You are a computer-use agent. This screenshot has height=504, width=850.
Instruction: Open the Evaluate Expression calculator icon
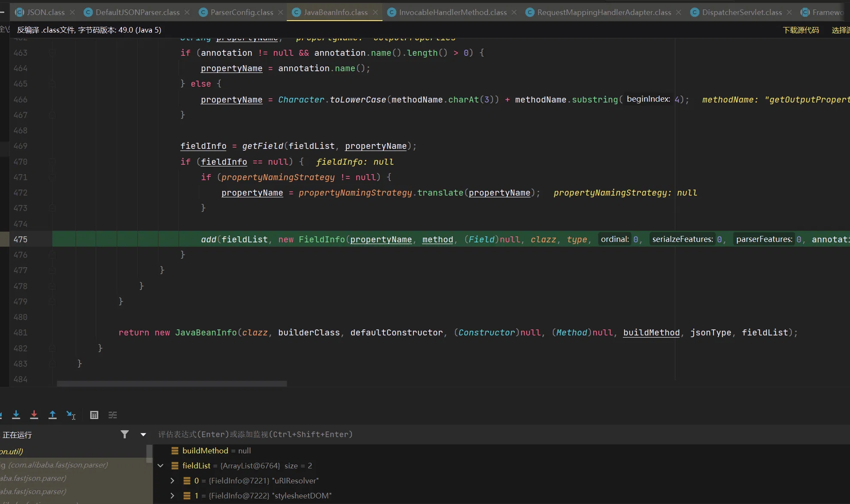pos(94,415)
